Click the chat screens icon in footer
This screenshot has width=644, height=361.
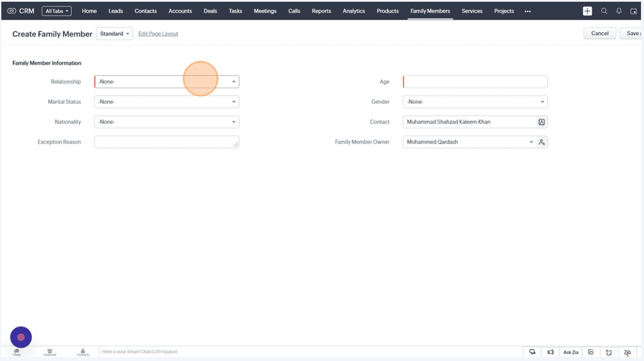(x=532, y=352)
